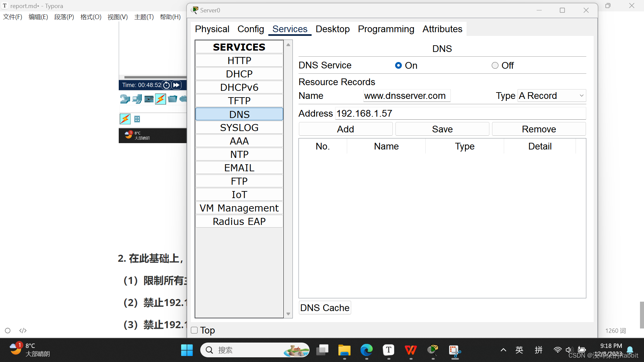Screen dimensions: 644x362
Task: Click the EMAIL service icon in sidebar
Action: point(239,168)
